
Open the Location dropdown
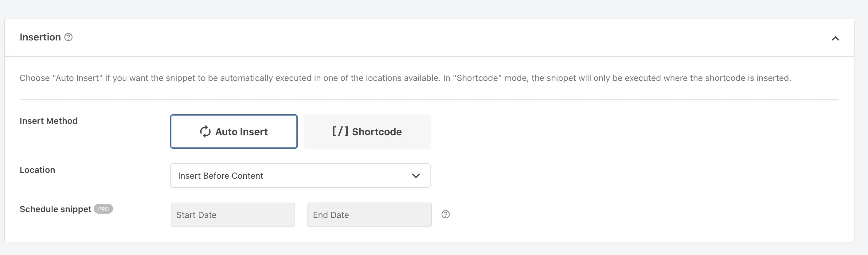[x=300, y=176]
